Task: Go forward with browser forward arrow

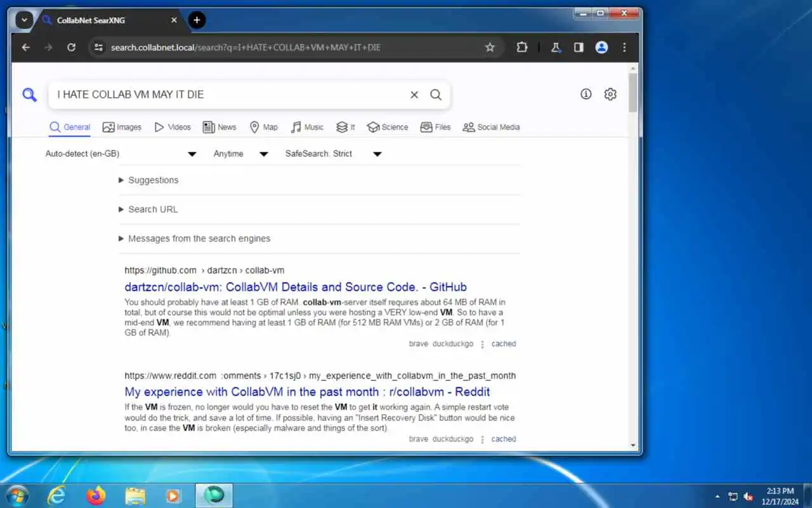Action: [48, 47]
